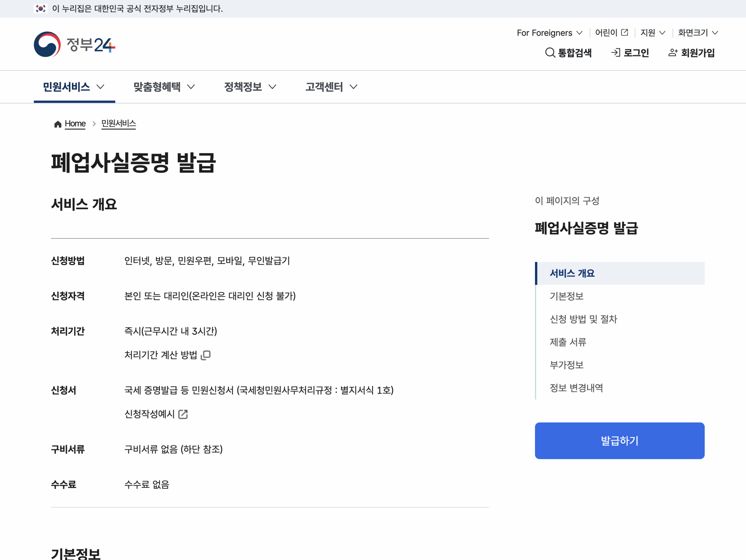The width and height of the screenshot is (746, 560).
Task: Open the 기본정보 sidebar link
Action: [566, 296]
